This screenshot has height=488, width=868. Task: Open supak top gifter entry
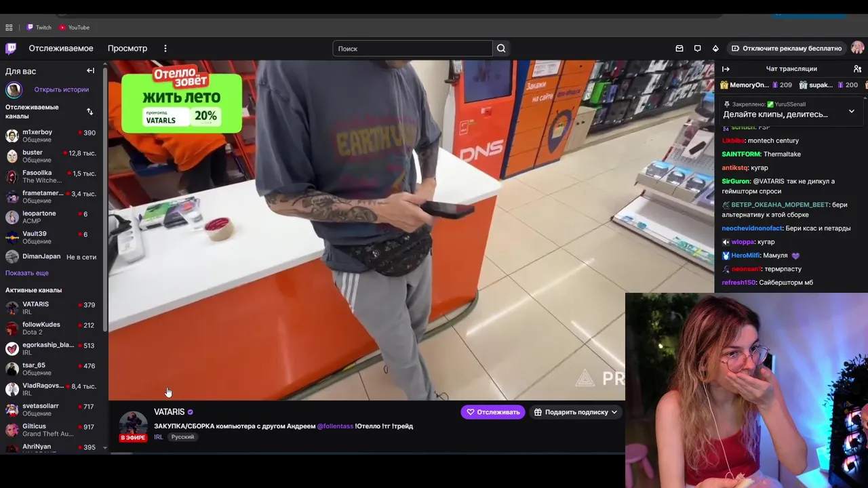(x=828, y=85)
